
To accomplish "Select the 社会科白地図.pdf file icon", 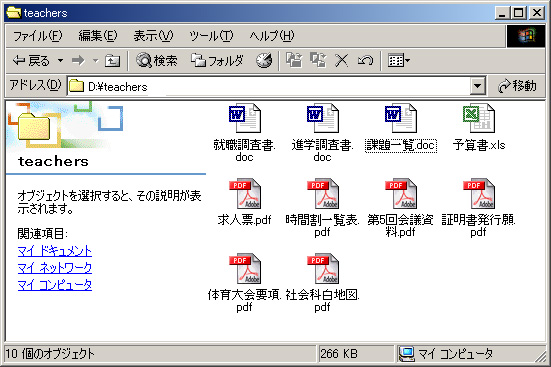I will (323, 269).
